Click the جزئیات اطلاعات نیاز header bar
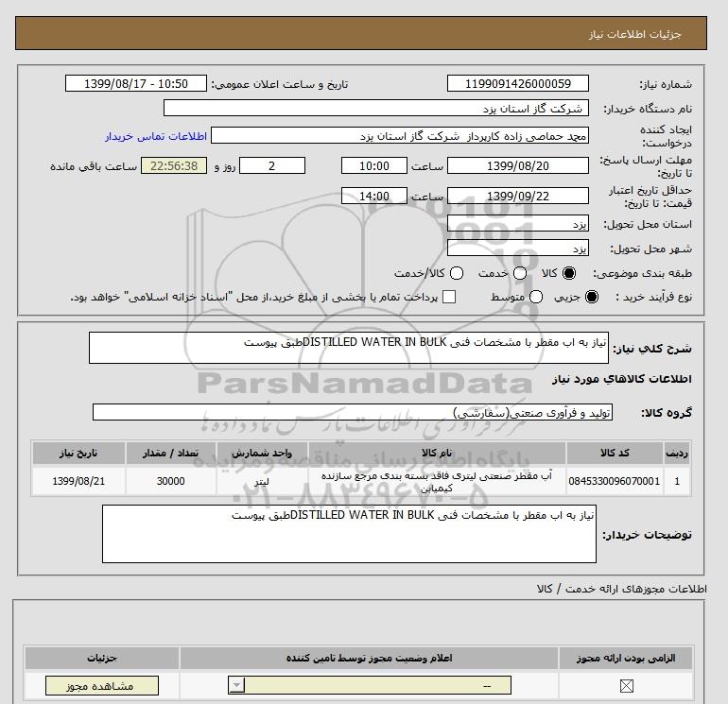The width and height of the screenshot is (728, 704). click(361, 33)
